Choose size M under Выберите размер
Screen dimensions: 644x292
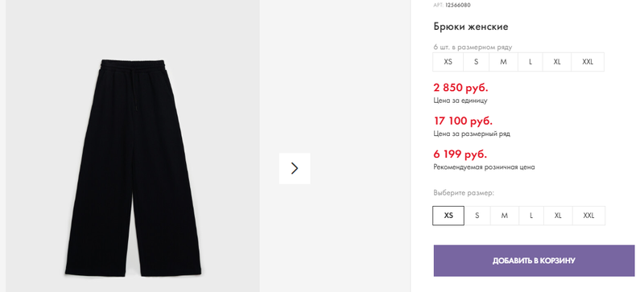tap(505, 216)
